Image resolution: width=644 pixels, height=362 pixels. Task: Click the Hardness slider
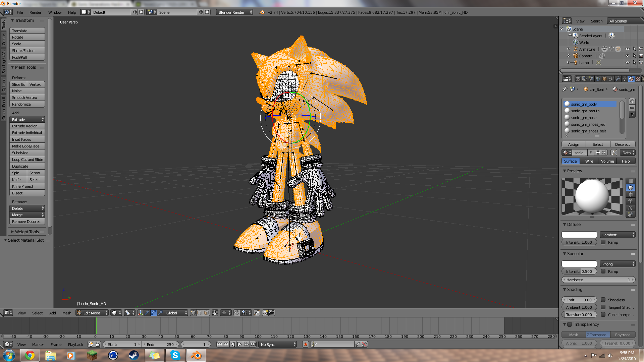coord(598,280)
